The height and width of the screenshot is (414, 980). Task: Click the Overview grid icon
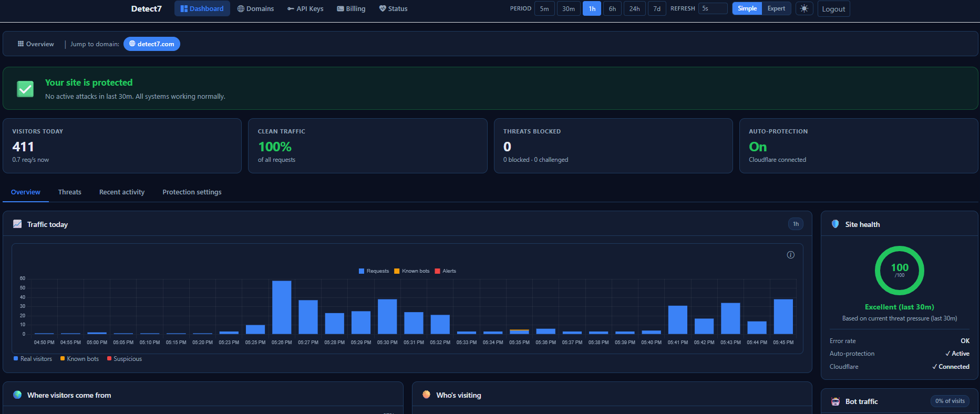click(20, 44)
